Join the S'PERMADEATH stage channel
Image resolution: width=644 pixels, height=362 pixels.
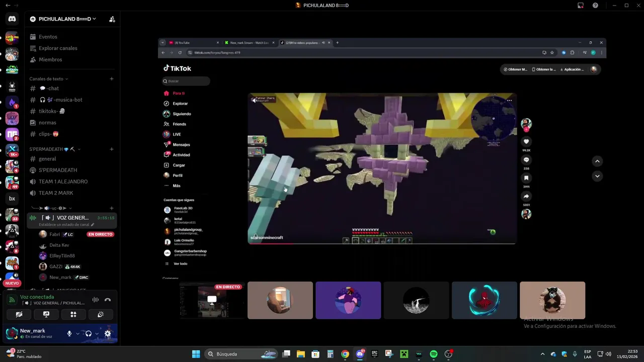click(72, 170)
